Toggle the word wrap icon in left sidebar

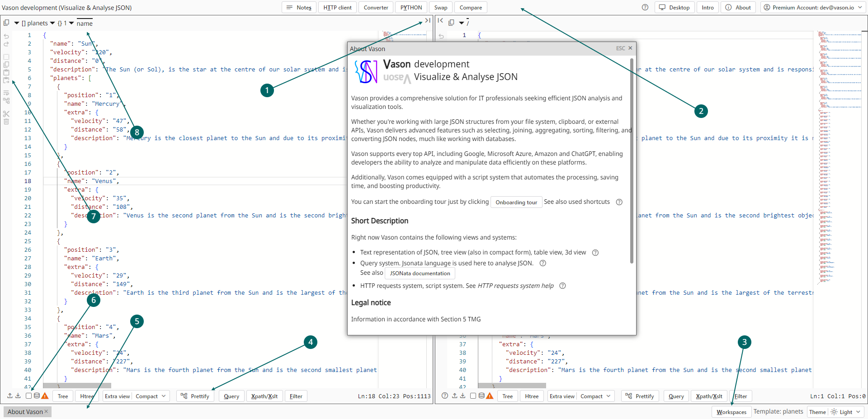[6, 93]
